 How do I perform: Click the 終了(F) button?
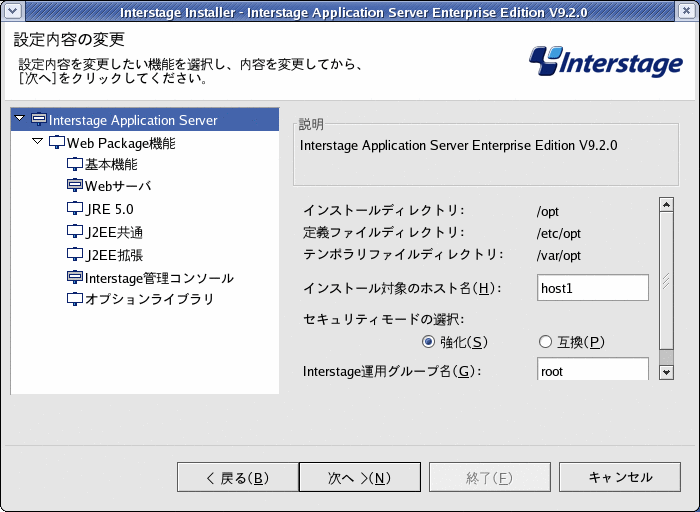pyautogui.click(x=490, y=477)
